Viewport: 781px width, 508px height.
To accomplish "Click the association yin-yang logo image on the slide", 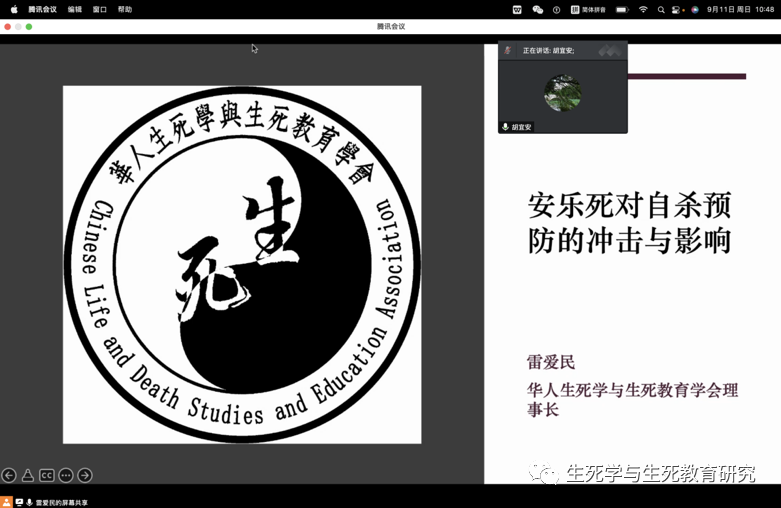I will pos(242,264).
